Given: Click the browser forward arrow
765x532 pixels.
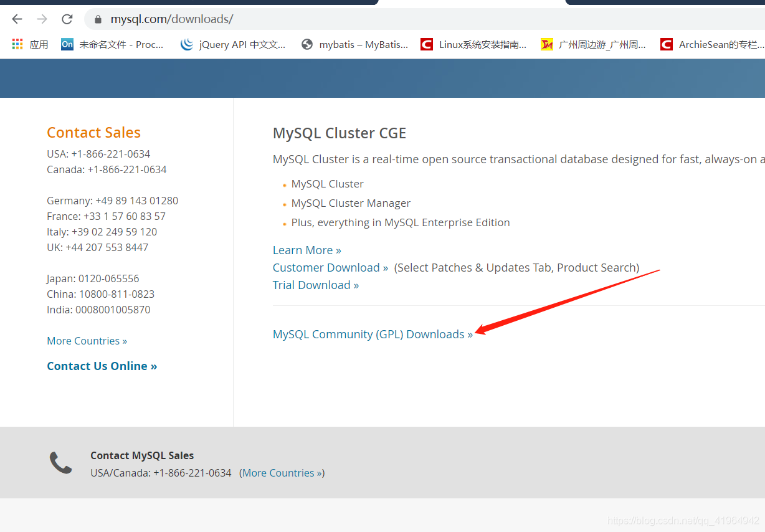Looking at the screenshot, I should click(x=42, y=19).
